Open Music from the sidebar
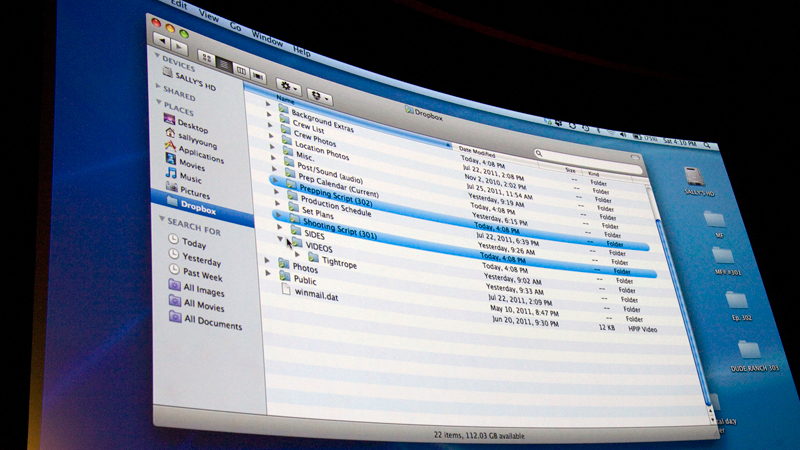 click(x=184, y=176)
